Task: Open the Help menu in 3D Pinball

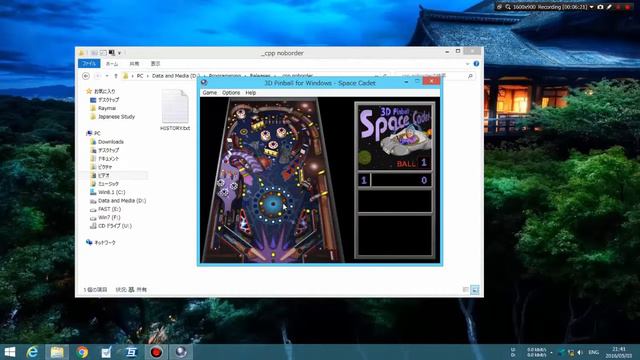Action: click(x=251, y=93)
